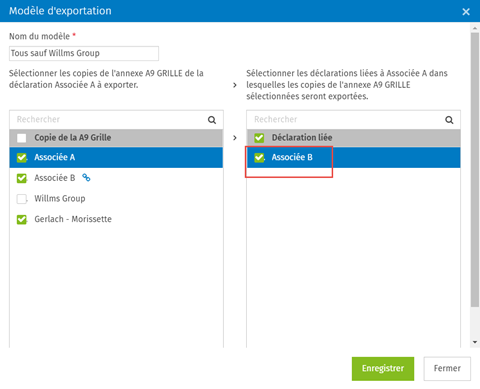Focus the Nom du modèle text field
480x389 pixels.
pyautogui.click(x=84, y=53)
